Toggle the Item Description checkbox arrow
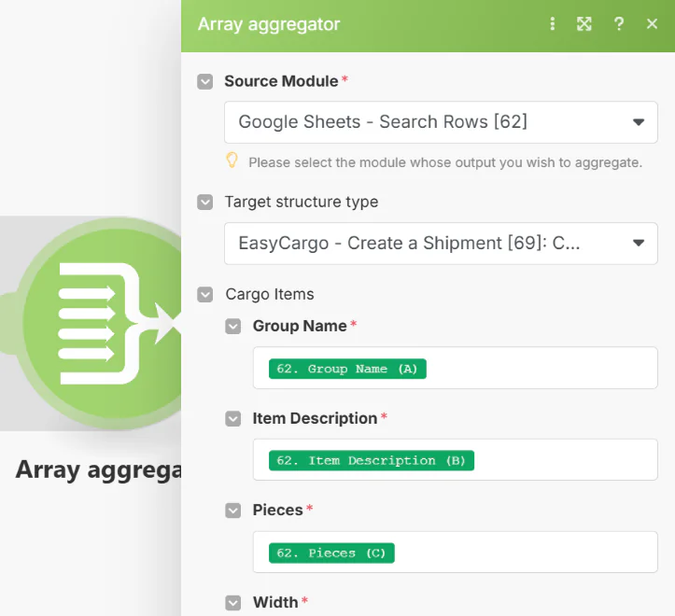675x616 pixels. [x=232, y=418]
